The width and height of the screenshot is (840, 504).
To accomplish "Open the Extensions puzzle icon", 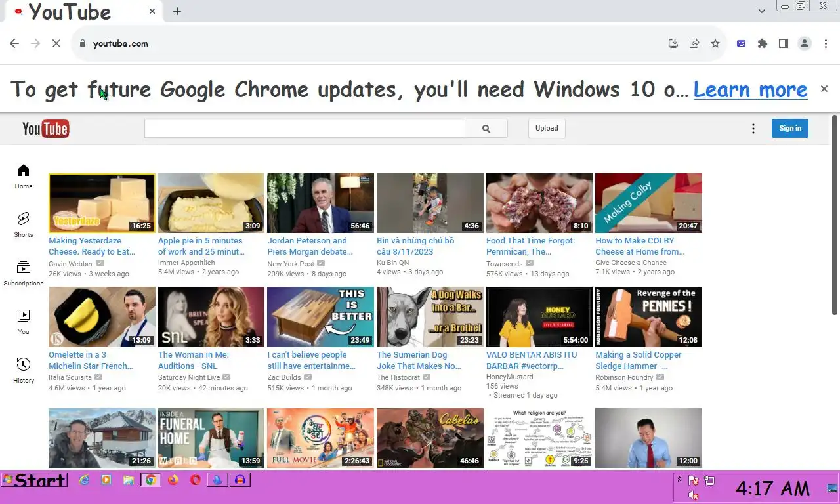I will pos(762,43).
